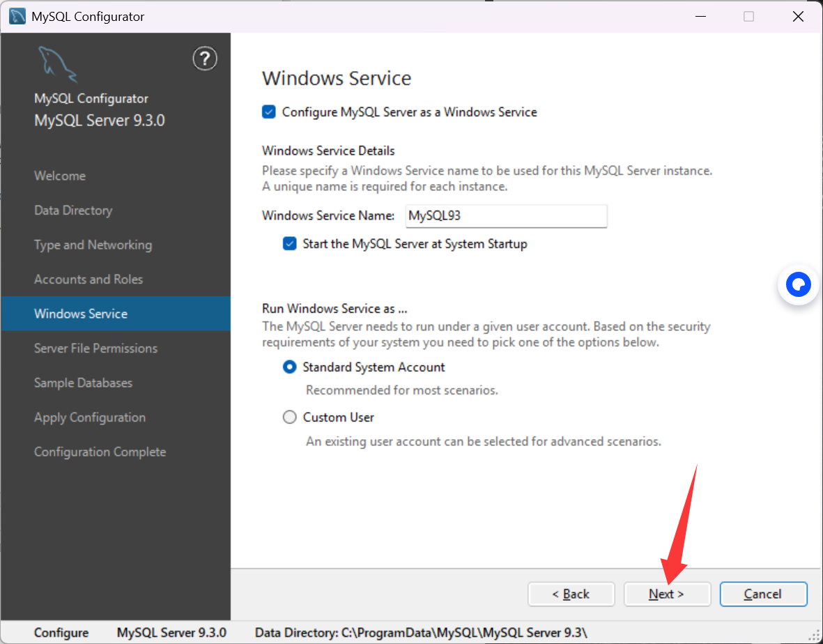
Task: Click the MySQL dolphin logo in sidebar
Action: click(58, 65)
